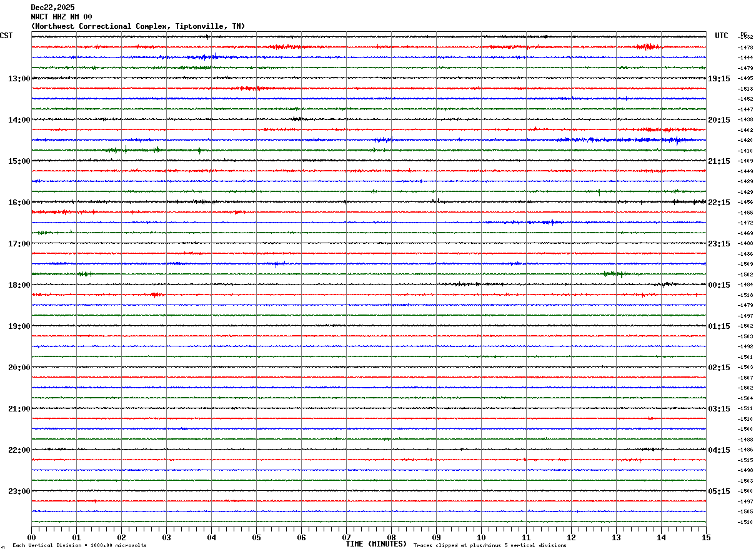Click the Northwest Correctional Complex location title
The width and height of the screenshot is (756, 554).
click(137, 26)
